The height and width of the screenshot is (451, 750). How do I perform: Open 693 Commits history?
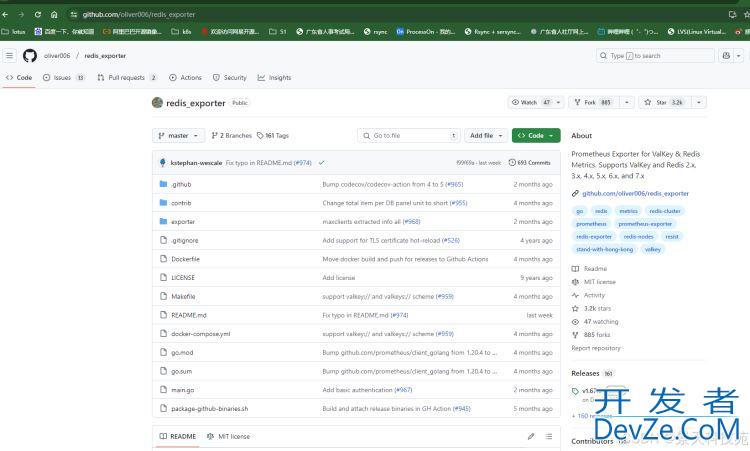529,163
